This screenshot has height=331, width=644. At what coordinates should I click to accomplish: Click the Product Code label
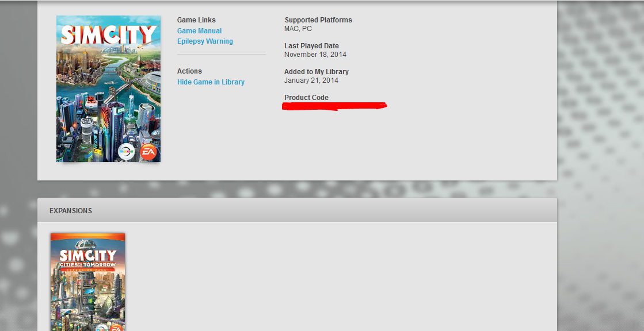click(306, 98)
